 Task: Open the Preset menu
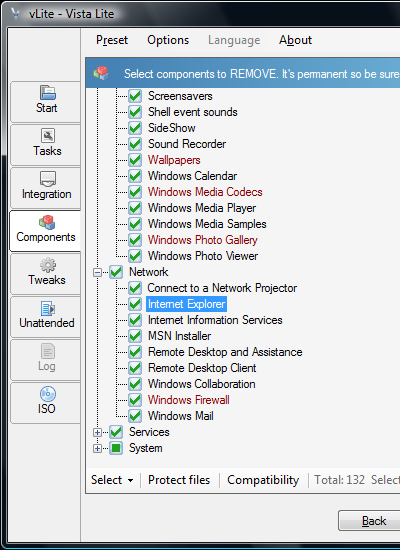112,40
